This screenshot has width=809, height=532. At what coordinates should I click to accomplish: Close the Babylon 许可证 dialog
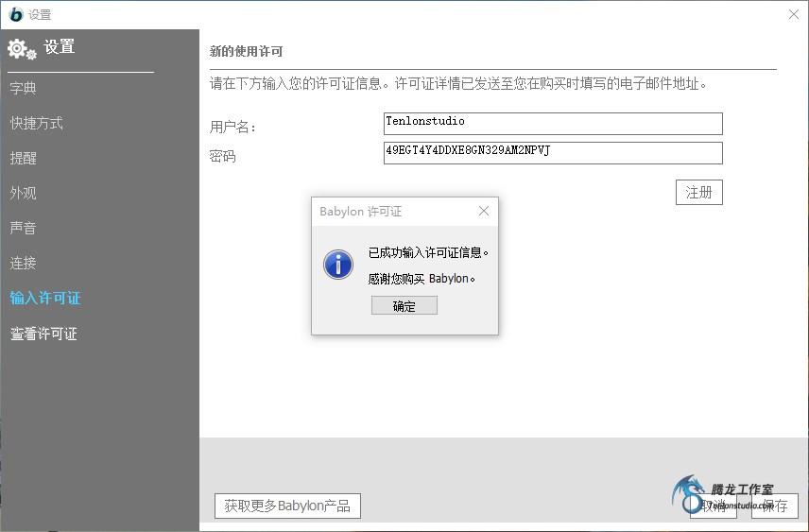click(x=484, y=211)
